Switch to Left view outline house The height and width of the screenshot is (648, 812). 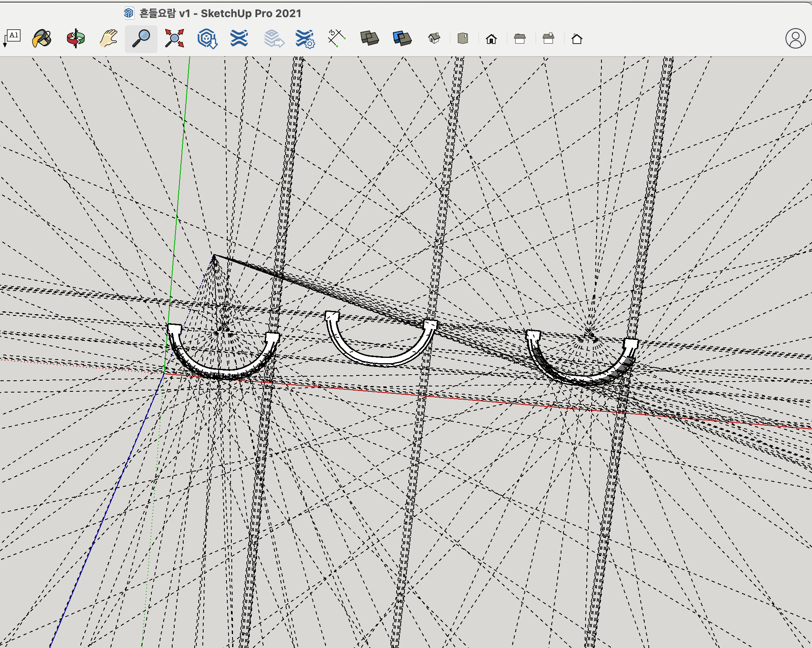(x=577, y=39)
